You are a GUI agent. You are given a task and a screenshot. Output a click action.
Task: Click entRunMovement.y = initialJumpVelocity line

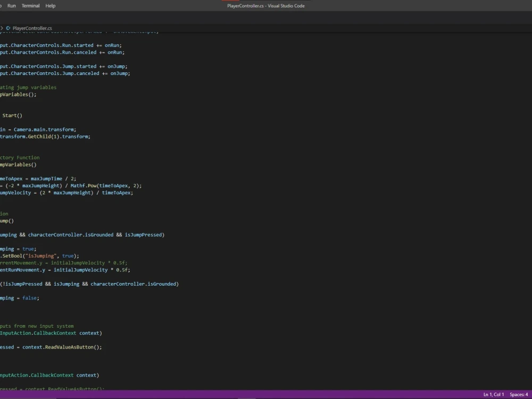click(65, 270)
